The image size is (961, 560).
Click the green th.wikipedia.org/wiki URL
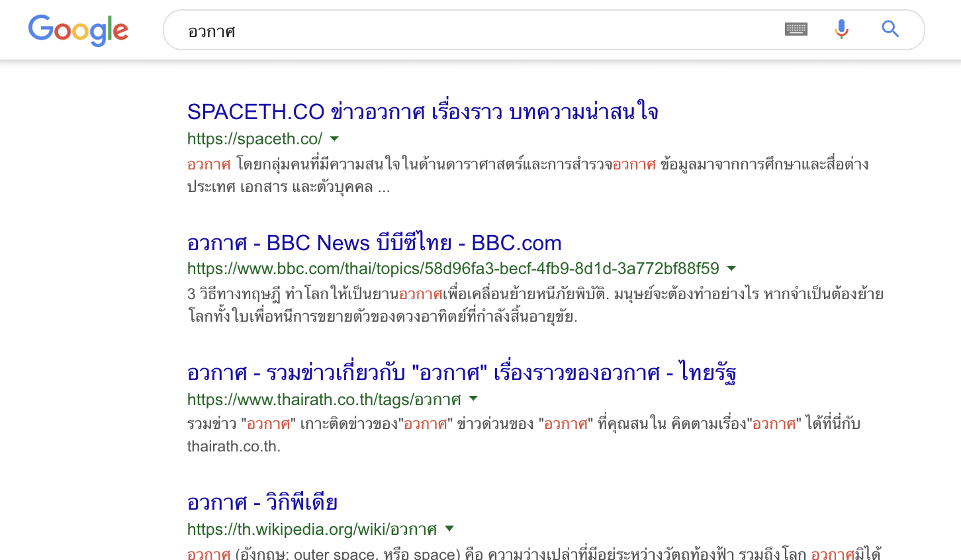click(x=312, y=530)
